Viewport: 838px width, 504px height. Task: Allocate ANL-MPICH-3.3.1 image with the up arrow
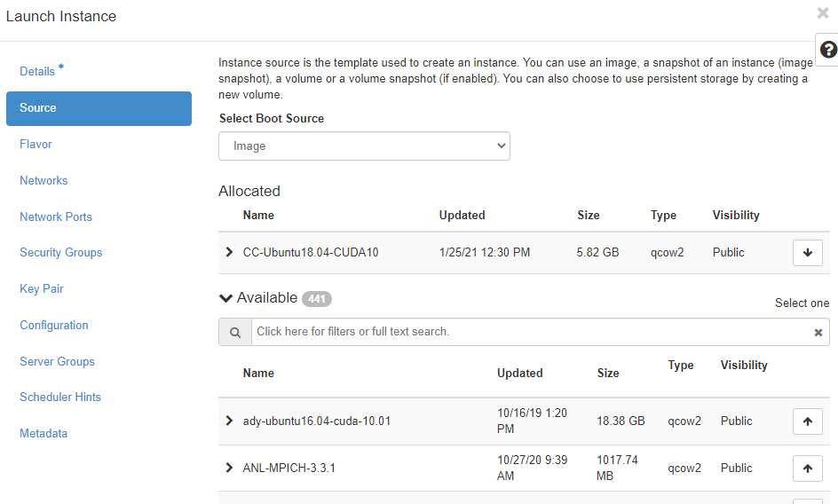pyautogui.click(x=807, y=469)
